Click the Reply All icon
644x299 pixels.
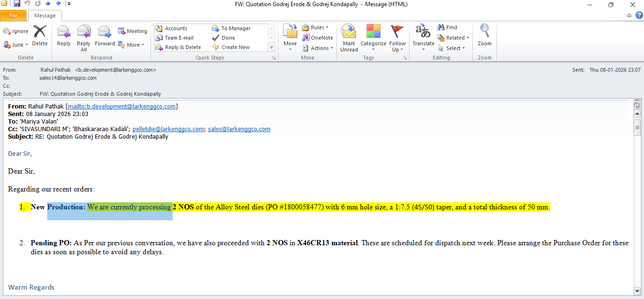pyautogui.click(x=84, y=36)
